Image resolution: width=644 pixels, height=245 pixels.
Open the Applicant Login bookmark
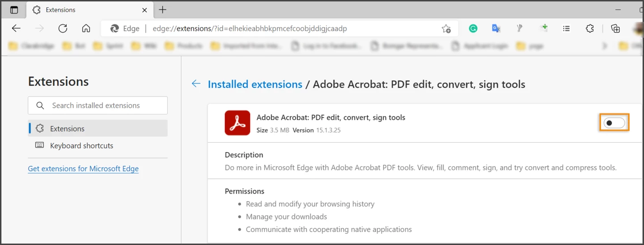[x=479, y=46]
